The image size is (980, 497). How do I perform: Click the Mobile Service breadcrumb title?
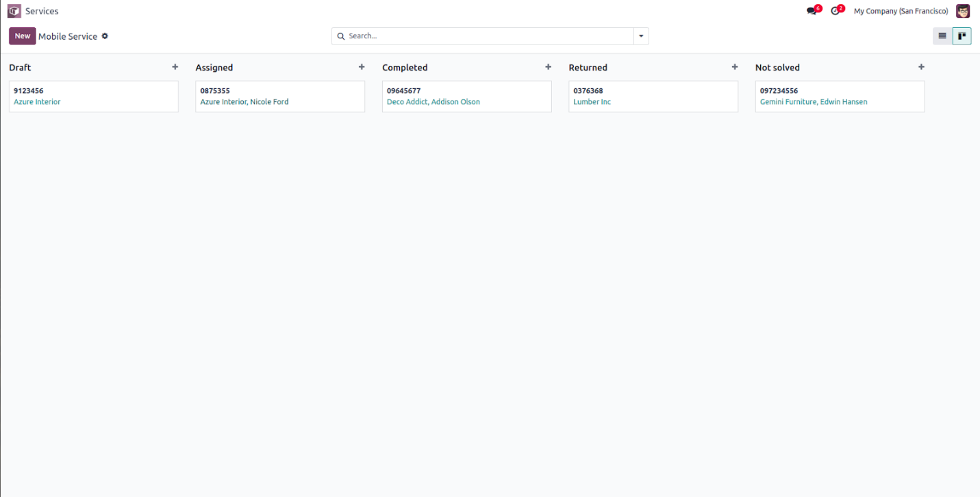pos(68,36)
